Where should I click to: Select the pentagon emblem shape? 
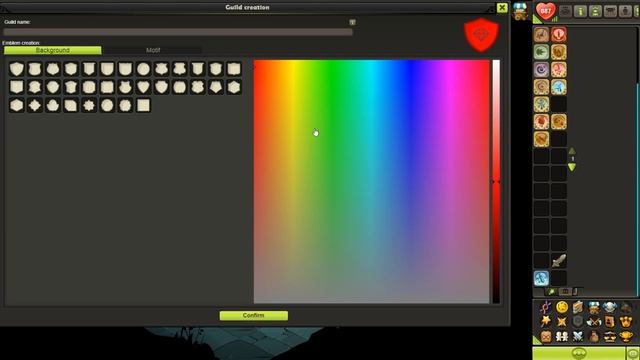[216, 87]
